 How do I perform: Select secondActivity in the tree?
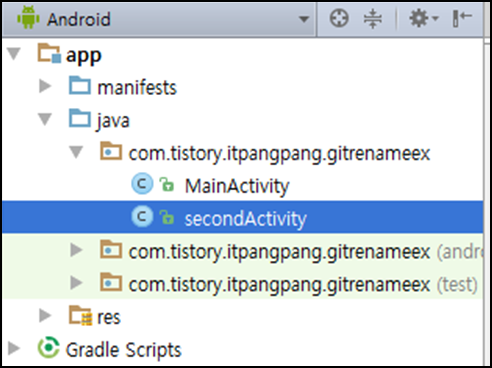(246, 219)
